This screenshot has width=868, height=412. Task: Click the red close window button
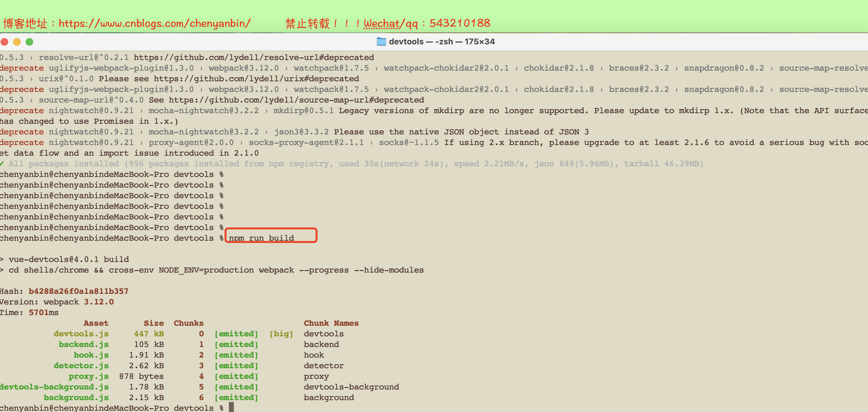5,42
